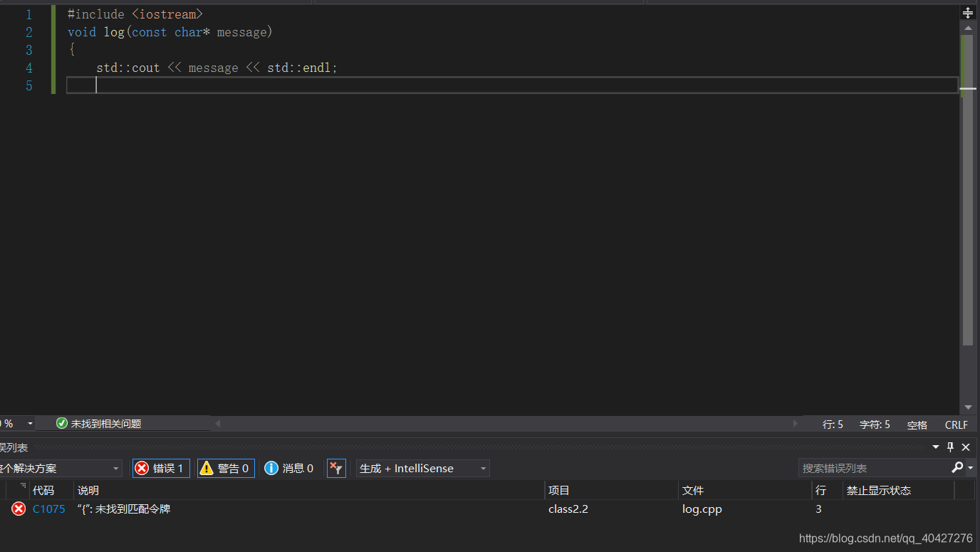The height and width of the screenshot is (552, 980).
Task: Open the zoom percentage dropdown
Action: tap(30, 424)
